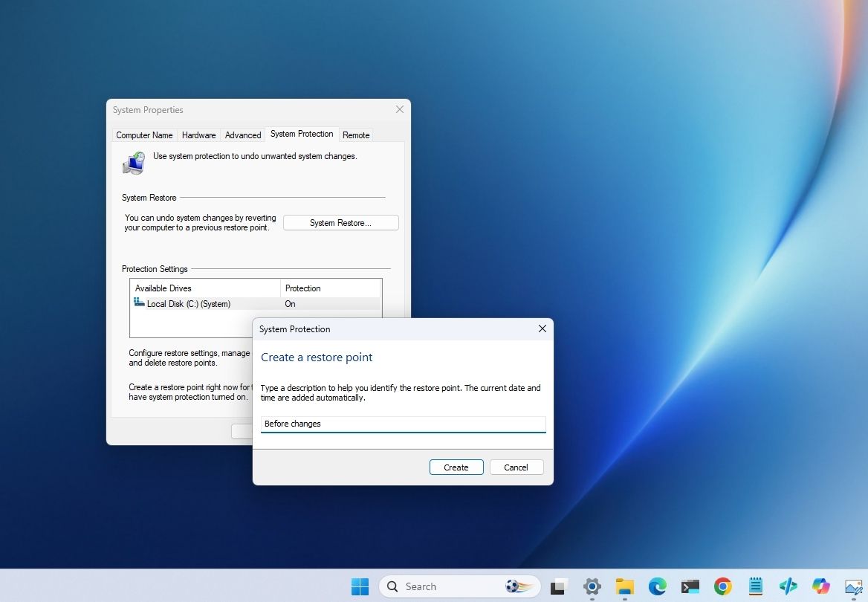
Task: Click the System Protection dialog title
Action: click(294, 329)
